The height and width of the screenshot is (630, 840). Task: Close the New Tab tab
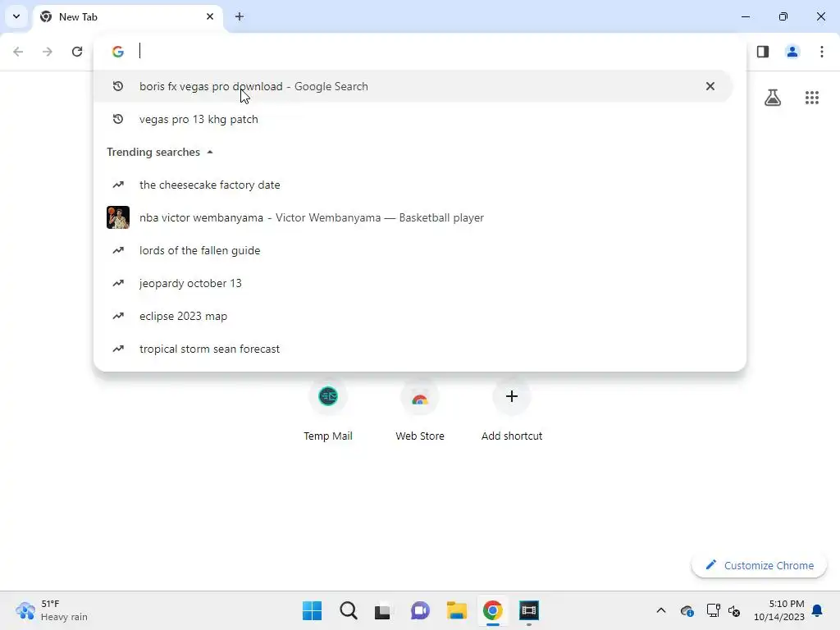(x=210, y=16)
